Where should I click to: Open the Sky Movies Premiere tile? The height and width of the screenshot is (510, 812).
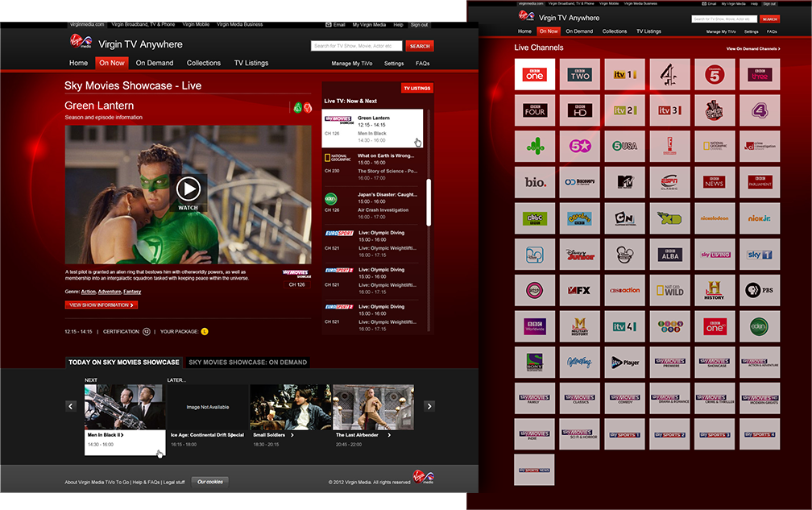pos(669,362)
